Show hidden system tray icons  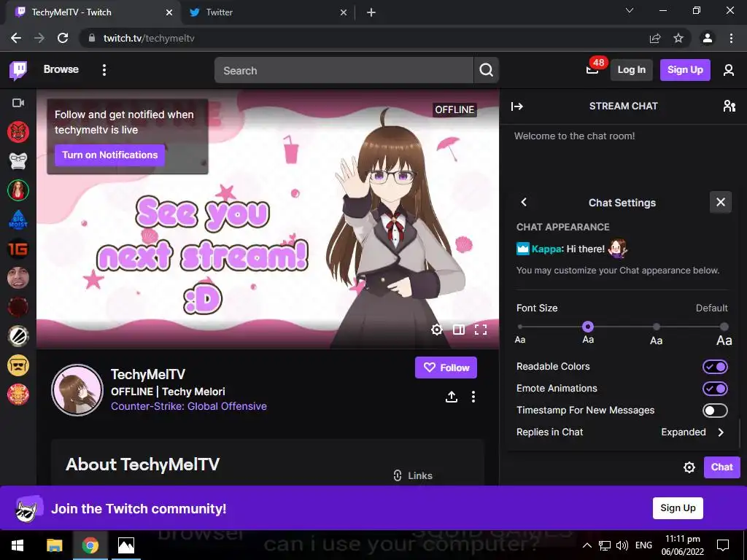587,545
